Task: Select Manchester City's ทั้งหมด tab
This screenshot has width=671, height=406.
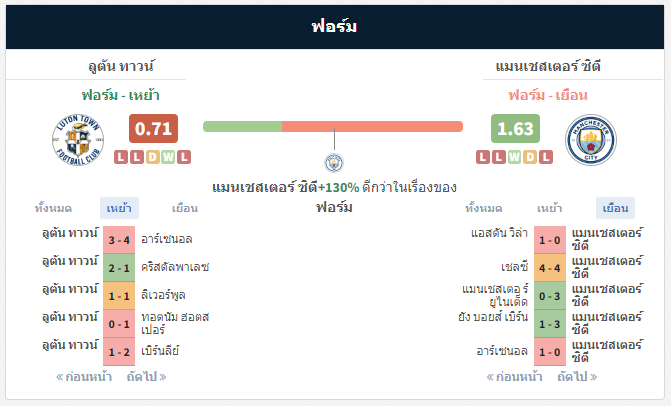Action: pyautogui.click(x=484, y=208)
